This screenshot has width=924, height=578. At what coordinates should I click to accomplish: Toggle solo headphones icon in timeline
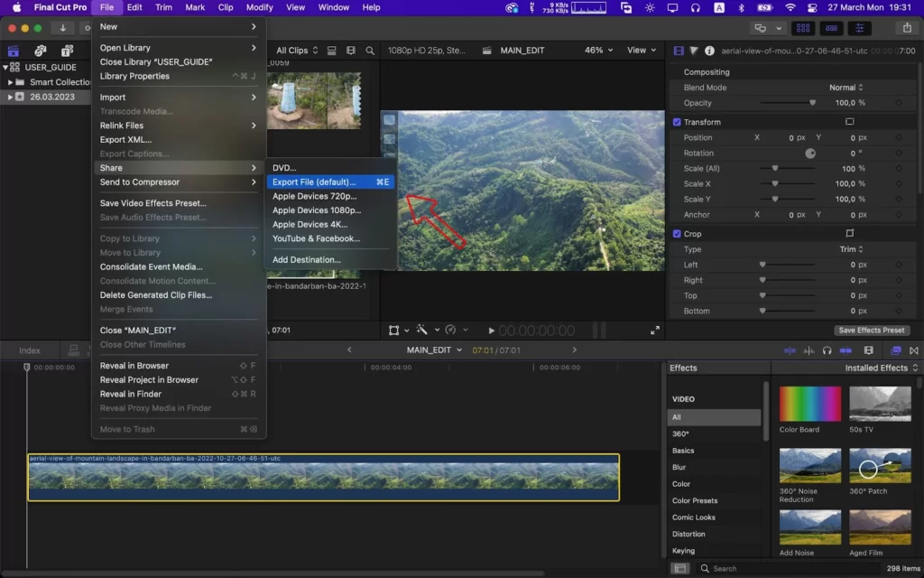[x=827, y=350]
